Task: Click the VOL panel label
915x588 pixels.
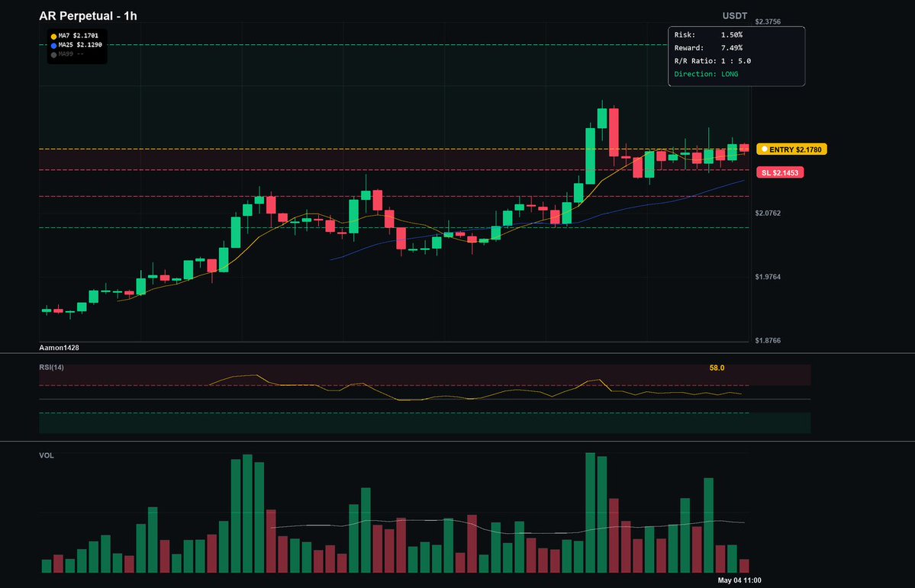Action: (47, 455)
